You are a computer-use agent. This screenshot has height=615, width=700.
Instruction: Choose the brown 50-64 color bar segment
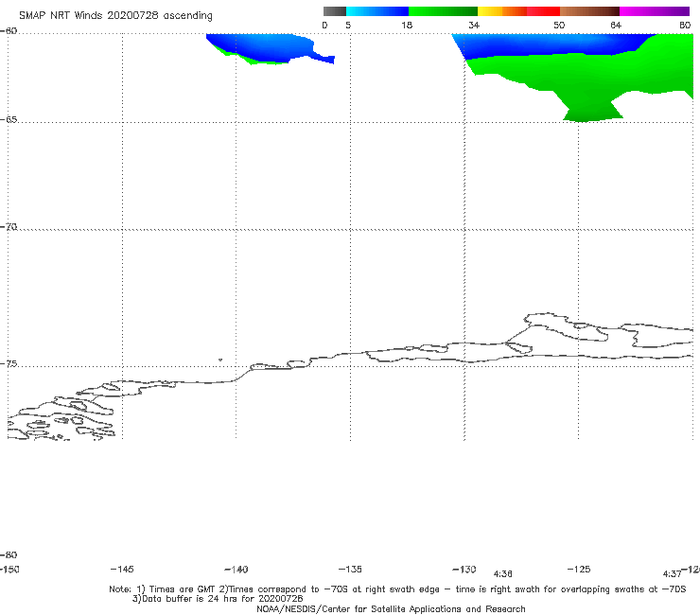point(589,11)
